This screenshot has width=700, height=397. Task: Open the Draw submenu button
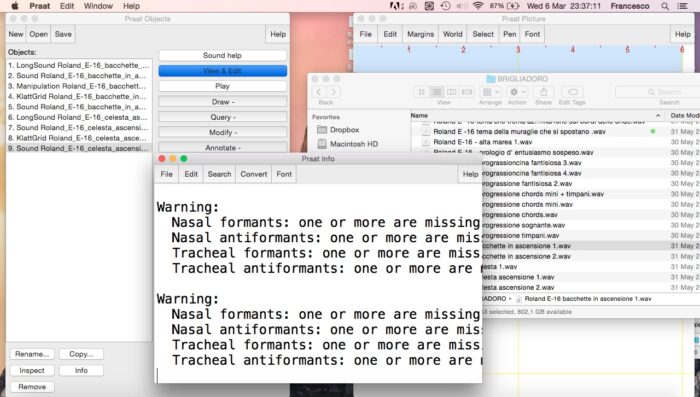click(223, 102)
